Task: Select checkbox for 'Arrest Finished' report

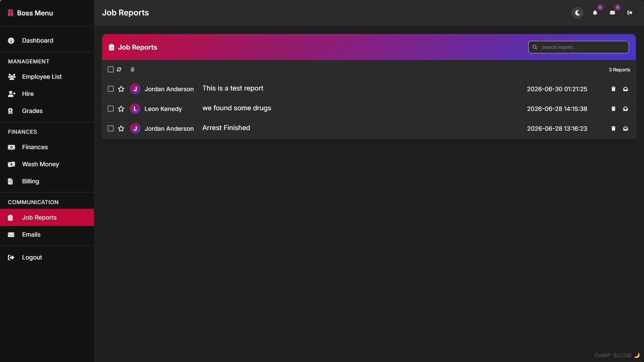Action: click(110, 128)
